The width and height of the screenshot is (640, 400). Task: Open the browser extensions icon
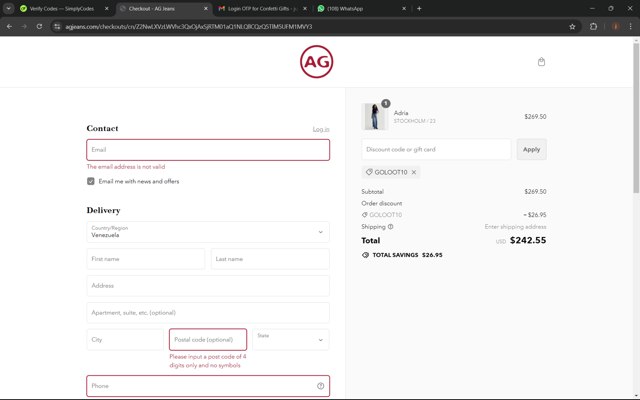click(593, 27)
